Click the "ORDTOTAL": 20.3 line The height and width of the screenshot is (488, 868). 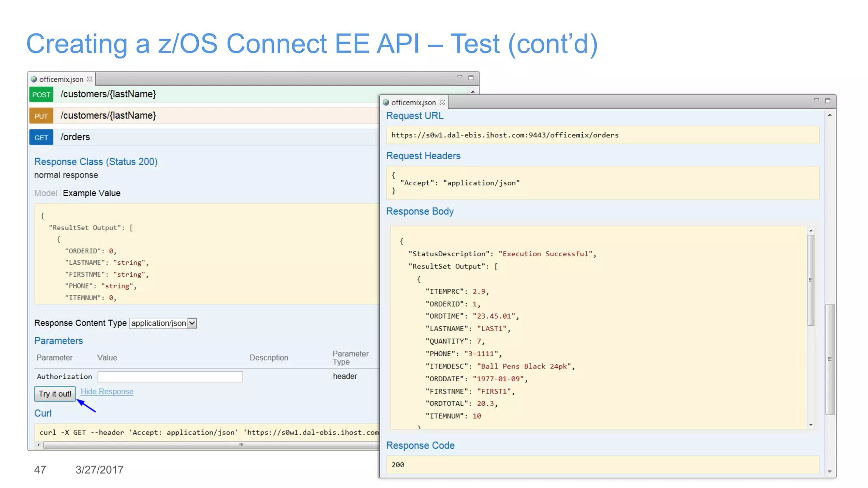461,404
